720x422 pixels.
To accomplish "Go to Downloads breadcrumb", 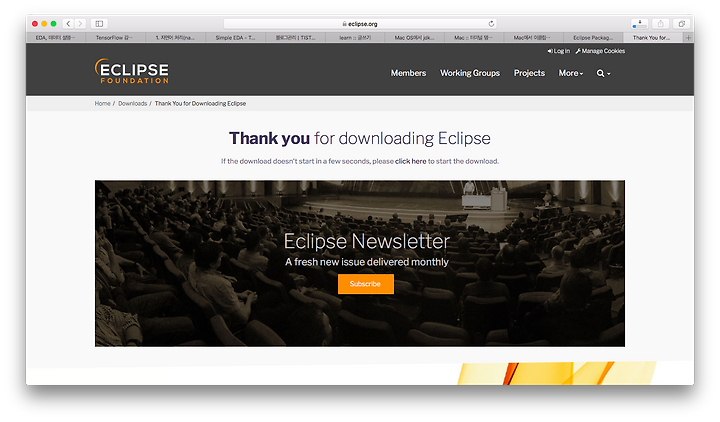I will [x=133, y=103].
